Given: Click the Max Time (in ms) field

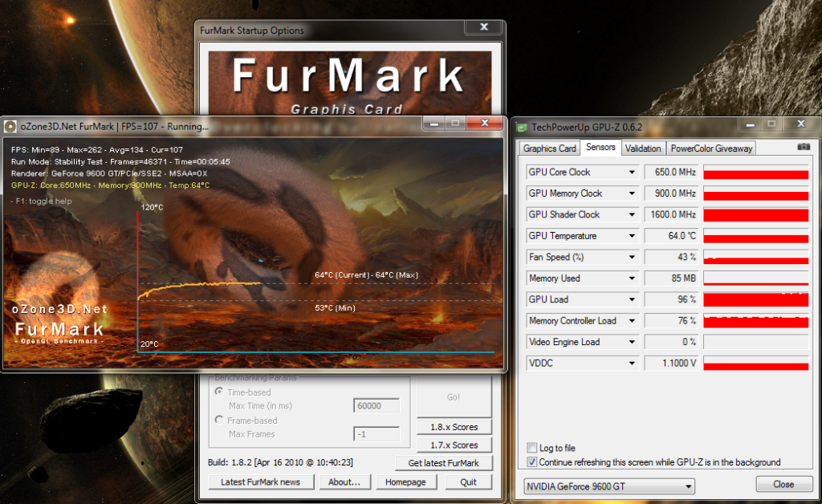Looking at the screenshot, I should (376, 406).
